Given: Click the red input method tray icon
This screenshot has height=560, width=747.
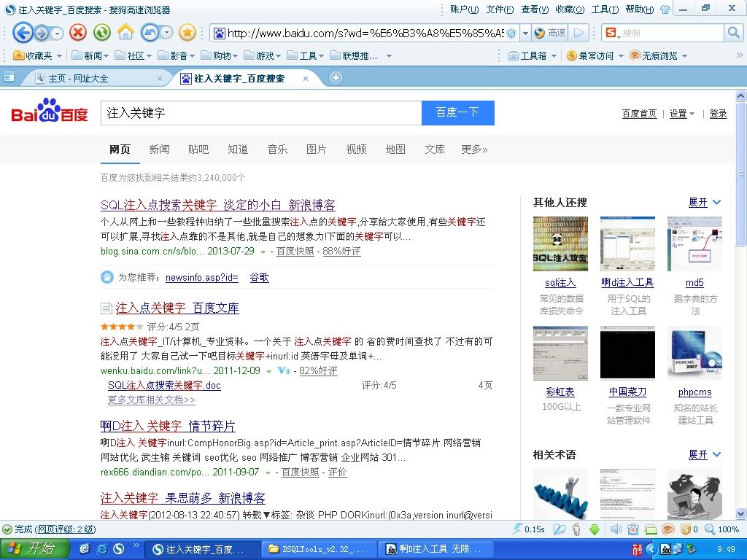Looking at the screenshot, I should [x=637, y=550].
